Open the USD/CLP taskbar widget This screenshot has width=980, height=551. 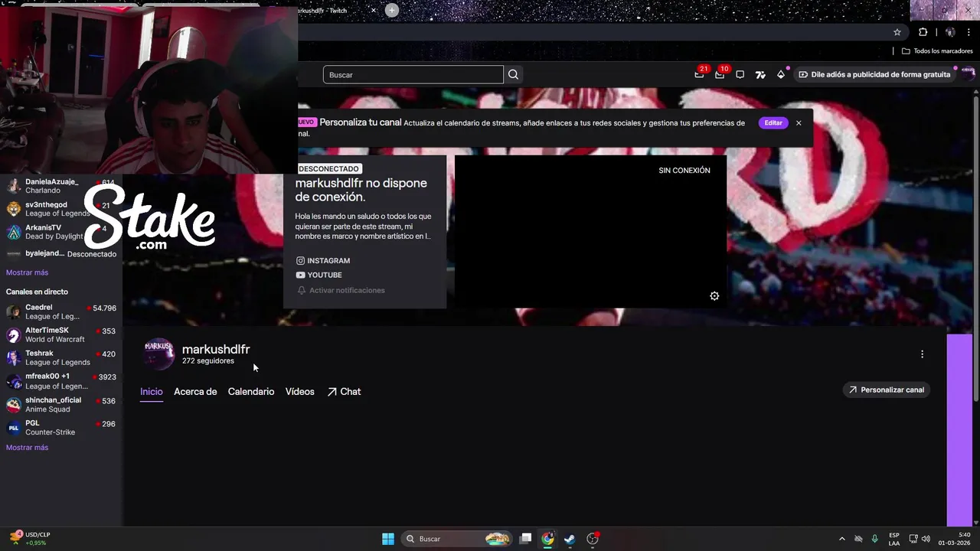(x=31, y=539)
